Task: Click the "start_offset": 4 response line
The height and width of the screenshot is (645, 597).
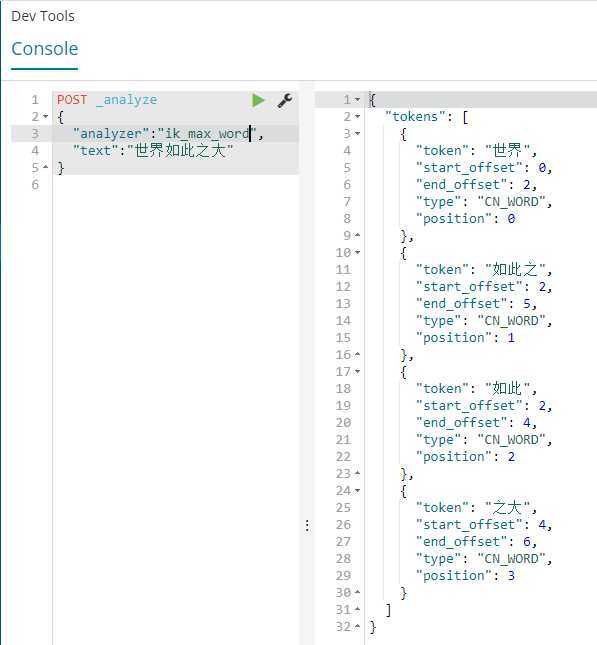Action: (x=483, y=525)
